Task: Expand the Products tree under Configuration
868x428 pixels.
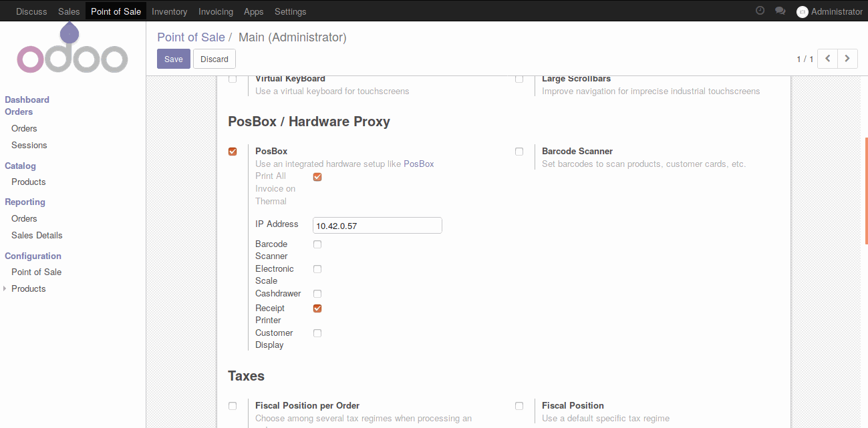Action: [6, 288]
